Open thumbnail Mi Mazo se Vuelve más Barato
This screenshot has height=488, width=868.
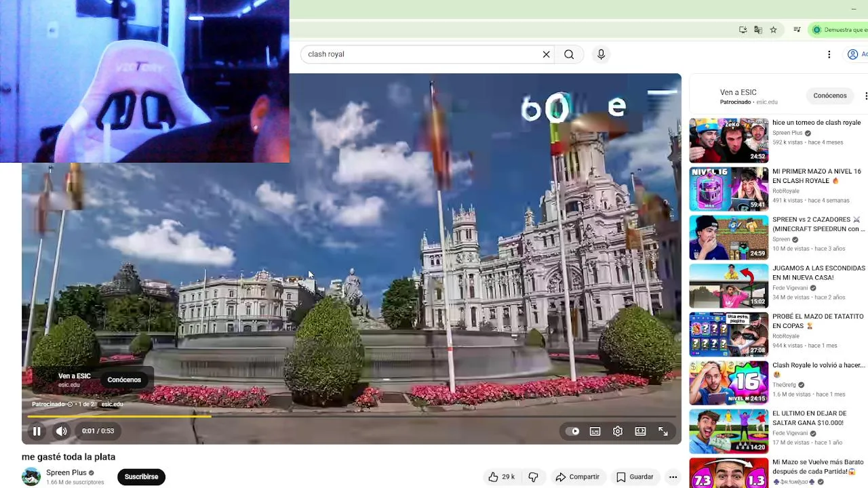click(729, 473)
